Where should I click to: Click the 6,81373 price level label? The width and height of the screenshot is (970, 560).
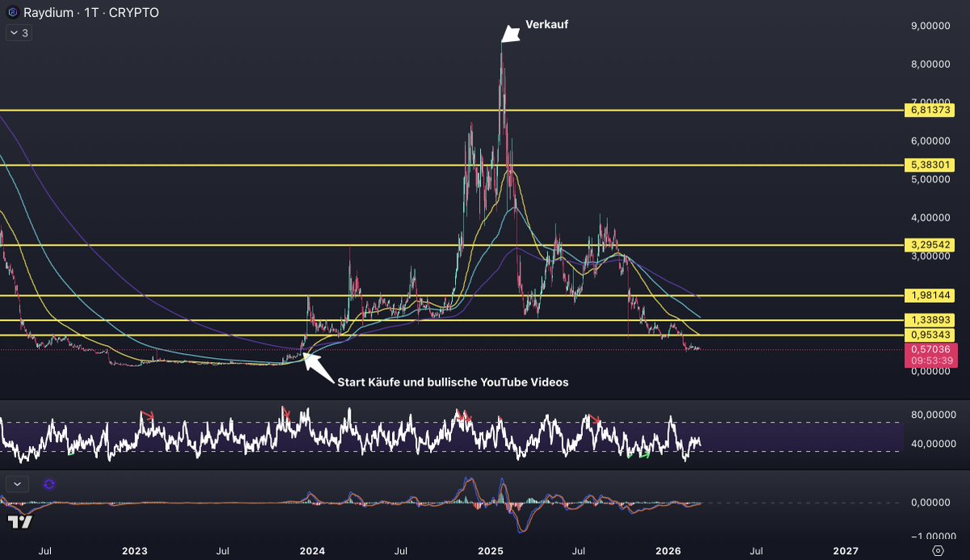pos(930,110)
